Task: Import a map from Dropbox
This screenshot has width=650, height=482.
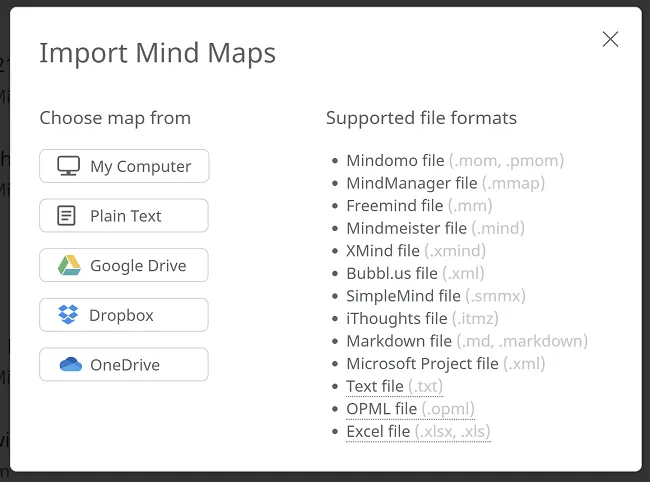Action: pyautogui.click(x=124, y=315)
